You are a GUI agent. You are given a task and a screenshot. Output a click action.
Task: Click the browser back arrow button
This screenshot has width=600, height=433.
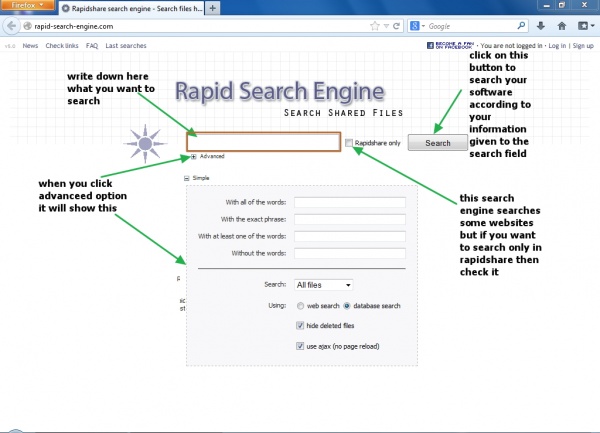click(x=11, y=26)
